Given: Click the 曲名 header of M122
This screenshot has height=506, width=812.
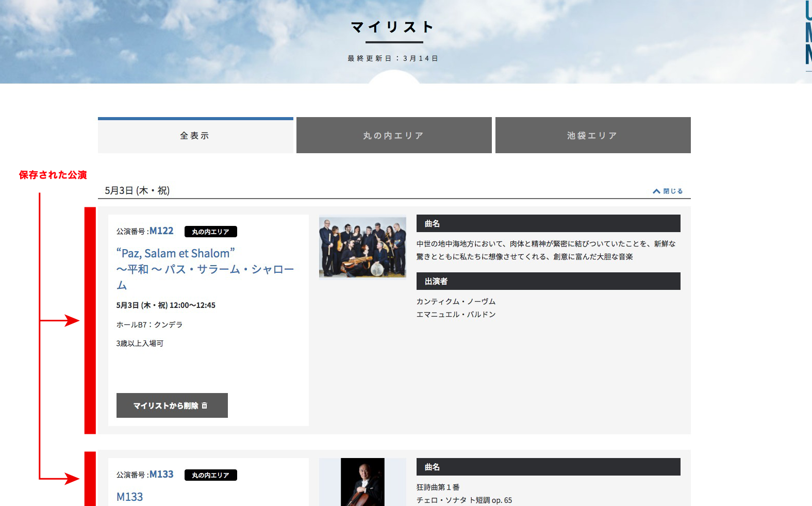Looking at the screenshot, I should pos(549,223).
